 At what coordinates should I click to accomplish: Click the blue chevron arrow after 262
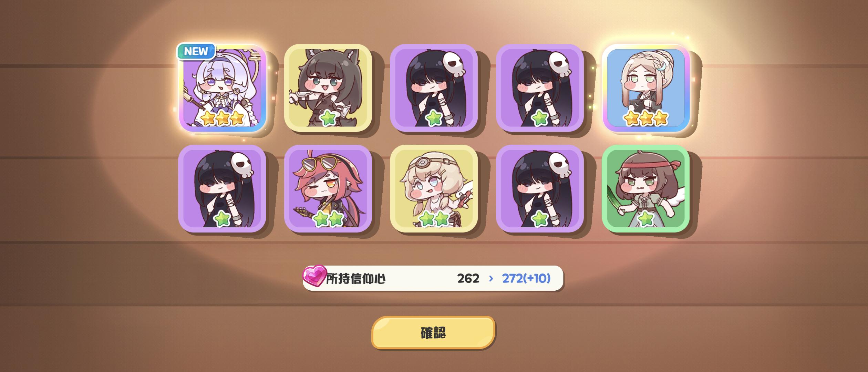pos(491,278)
